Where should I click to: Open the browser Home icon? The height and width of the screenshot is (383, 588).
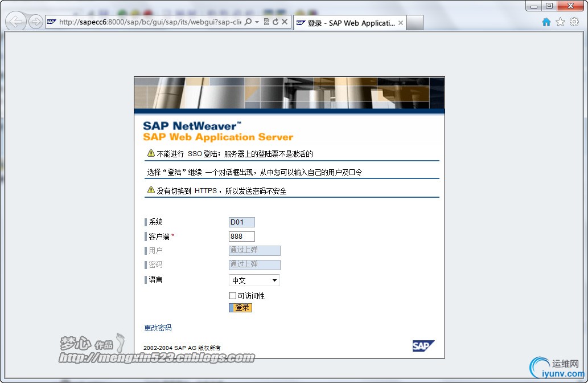(546, 22)
